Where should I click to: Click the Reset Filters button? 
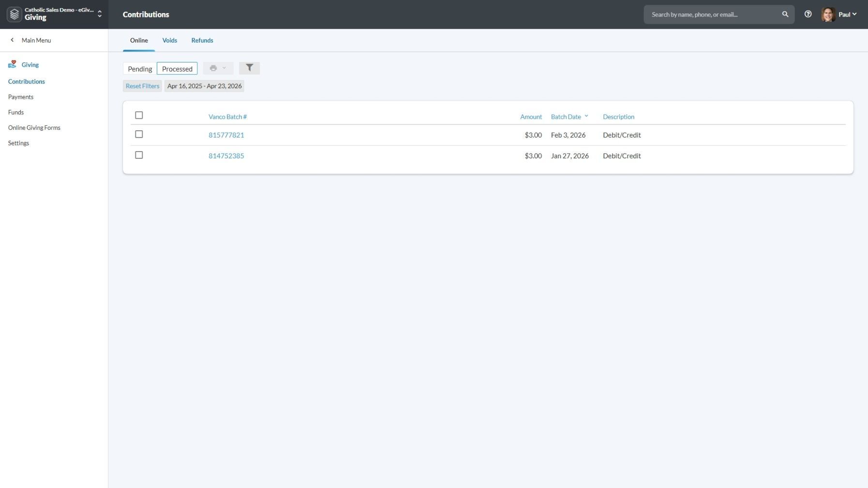[x=142, y=86]
